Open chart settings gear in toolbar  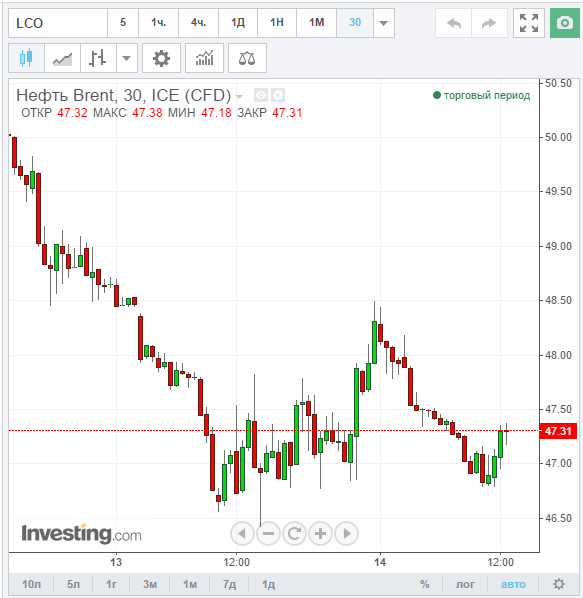point(161,58)
